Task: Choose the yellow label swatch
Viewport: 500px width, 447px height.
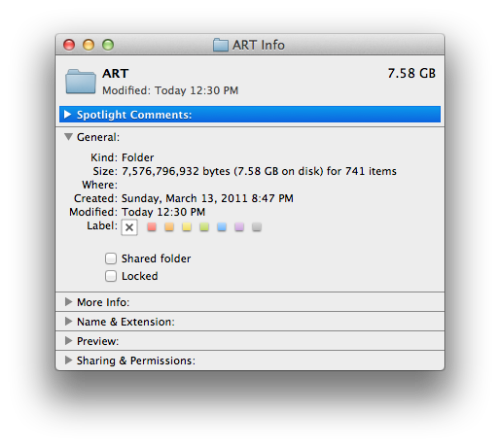Action: (x=187, y=227)
